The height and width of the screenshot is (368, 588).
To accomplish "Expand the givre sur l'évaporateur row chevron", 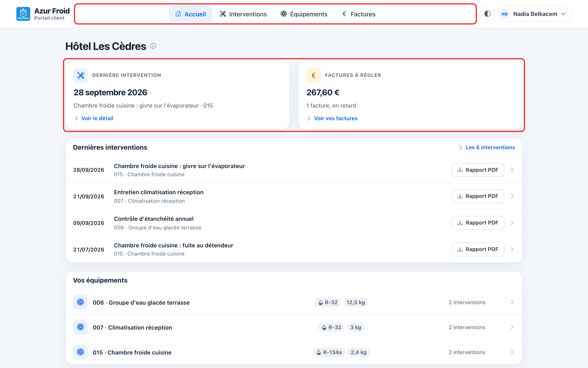I will pyautogui.click(x=512, y=170).
